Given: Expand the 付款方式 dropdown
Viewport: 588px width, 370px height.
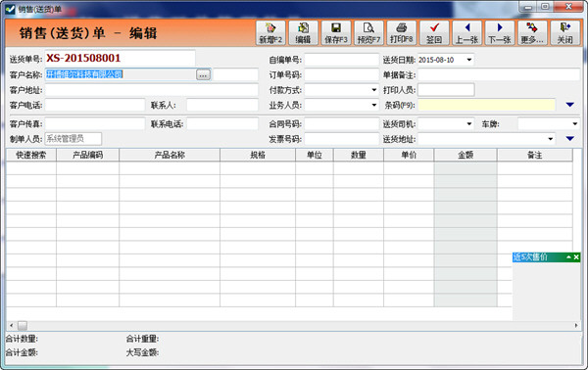Looking at the screenshot, I should pyautogui.click(x=374, y=90).
